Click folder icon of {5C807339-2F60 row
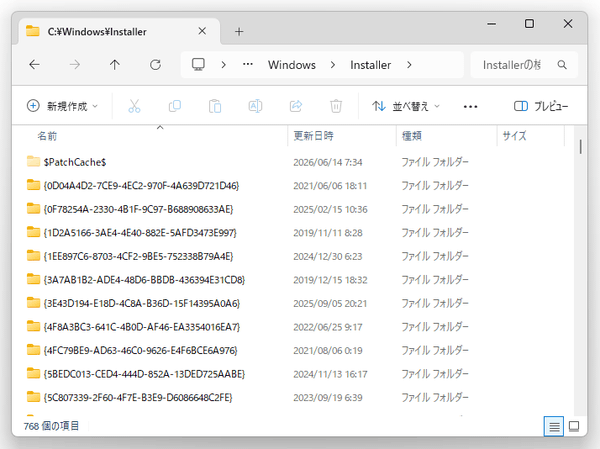Screen dimensions: 600x449 [33, 397]
